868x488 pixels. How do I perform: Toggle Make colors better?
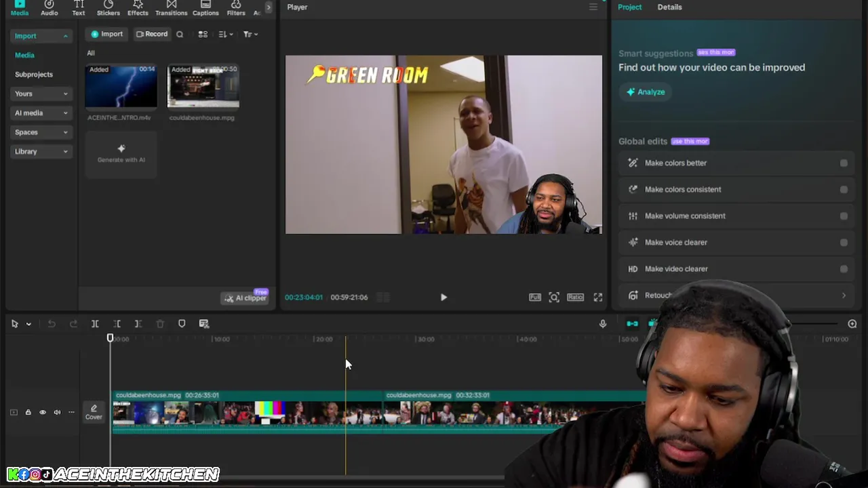point(844,163)
